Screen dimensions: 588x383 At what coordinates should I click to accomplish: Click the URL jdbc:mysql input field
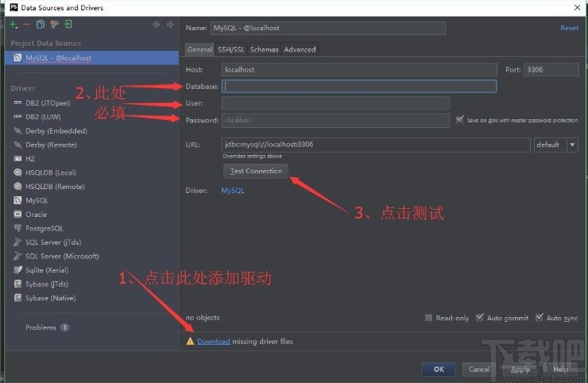click(376, 145)
